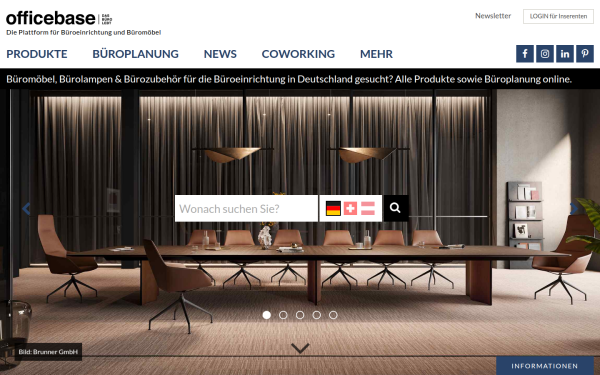This screenshot has width=600, height=375.
Task: Click the 'Bild: Brunner GmbH' image credit
Action: coord(48,352)
